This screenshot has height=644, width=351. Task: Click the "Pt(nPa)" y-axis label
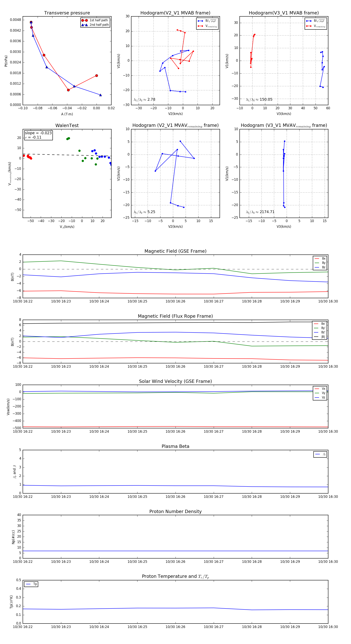6,61
